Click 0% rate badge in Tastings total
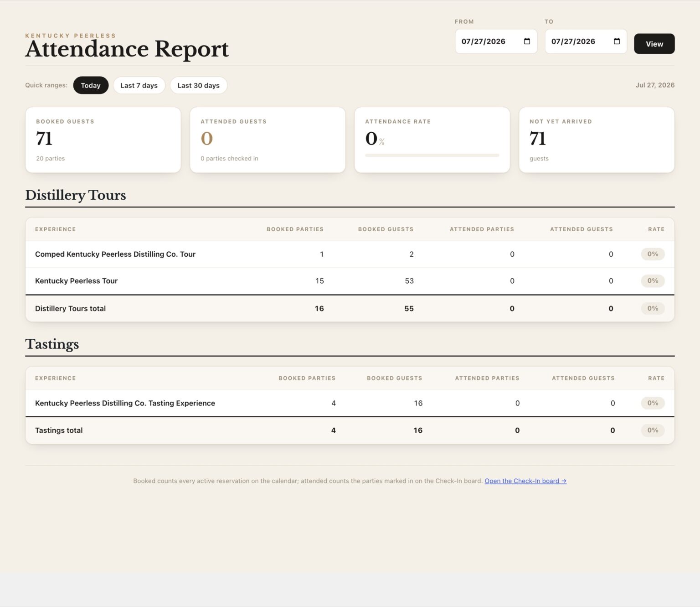 (653, 430)
